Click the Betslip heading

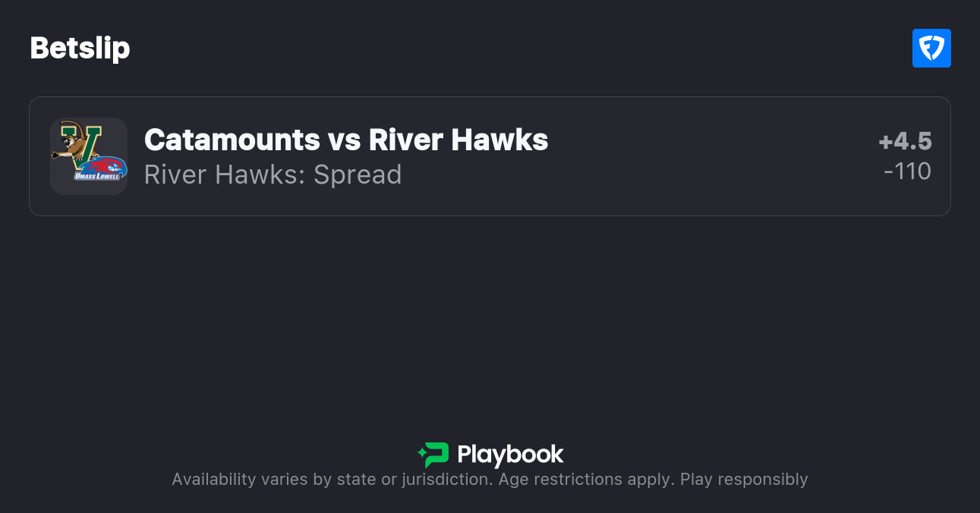[x=80, y=48]
